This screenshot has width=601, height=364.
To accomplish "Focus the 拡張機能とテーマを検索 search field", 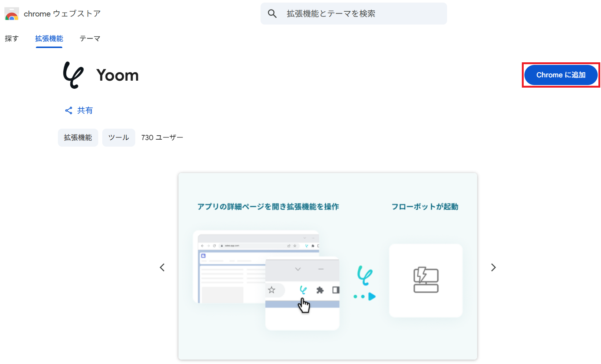I will pyautogui.click(x=354, y=14).
